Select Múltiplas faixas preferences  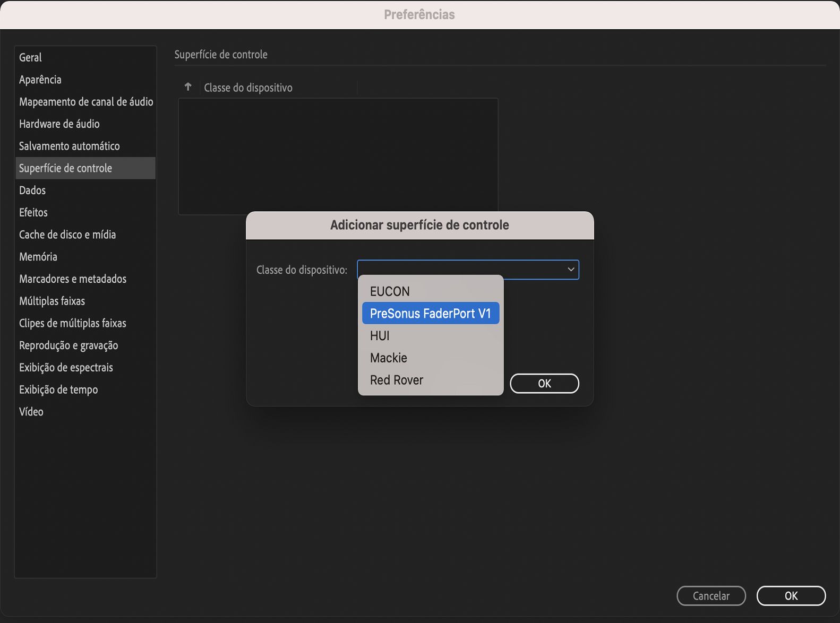pyautogui.click(x=85, y=301)
